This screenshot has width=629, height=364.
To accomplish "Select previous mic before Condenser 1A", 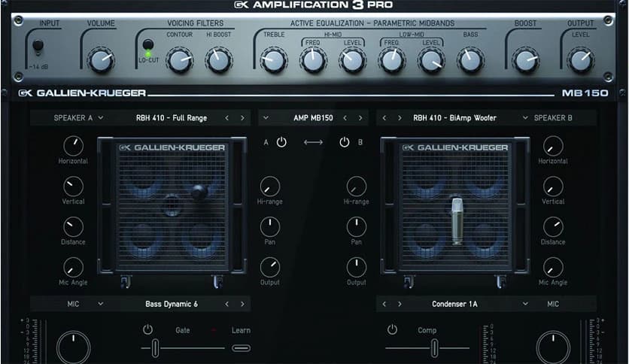I will pyautogui.click(x=384, y=304).
